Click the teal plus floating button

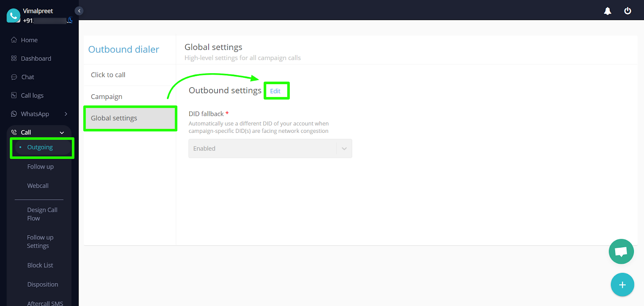tap(622, 285)
